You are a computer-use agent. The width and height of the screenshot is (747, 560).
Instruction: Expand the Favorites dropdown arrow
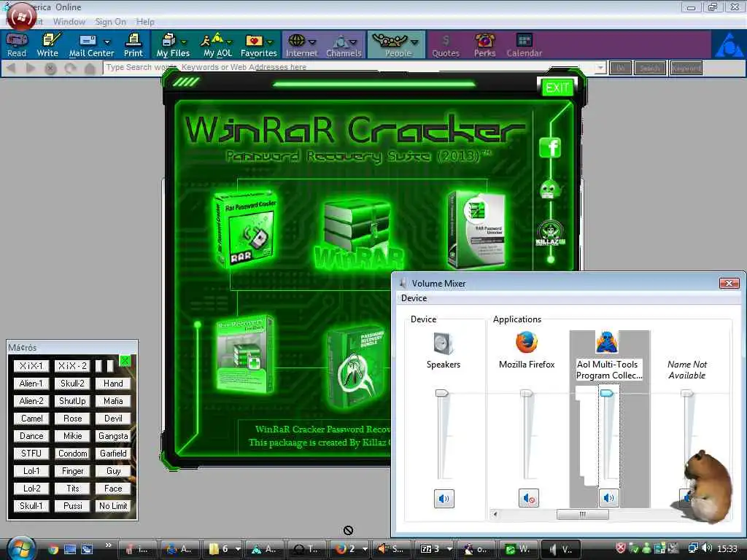[x=270, y=42]
